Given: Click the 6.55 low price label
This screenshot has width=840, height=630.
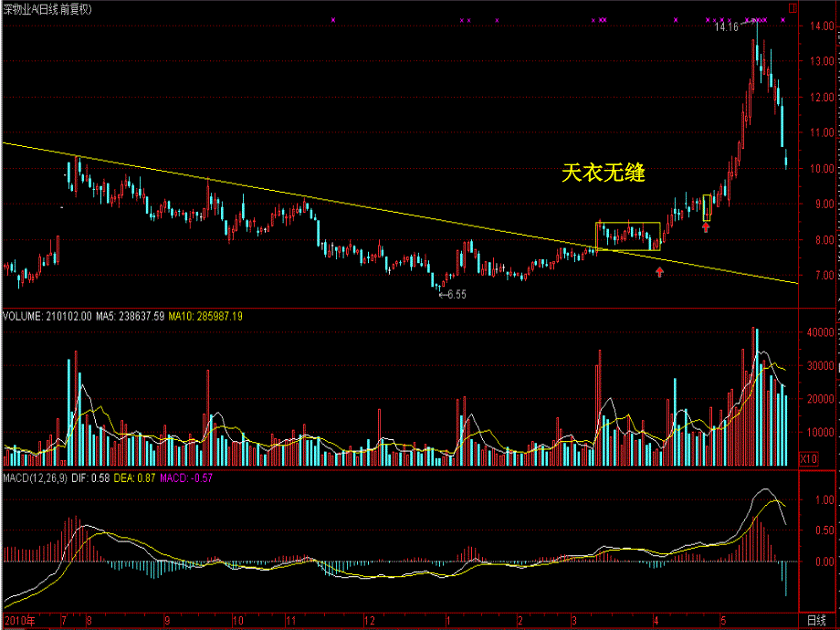Looking at the screenshot, I should tap(456, 295).
